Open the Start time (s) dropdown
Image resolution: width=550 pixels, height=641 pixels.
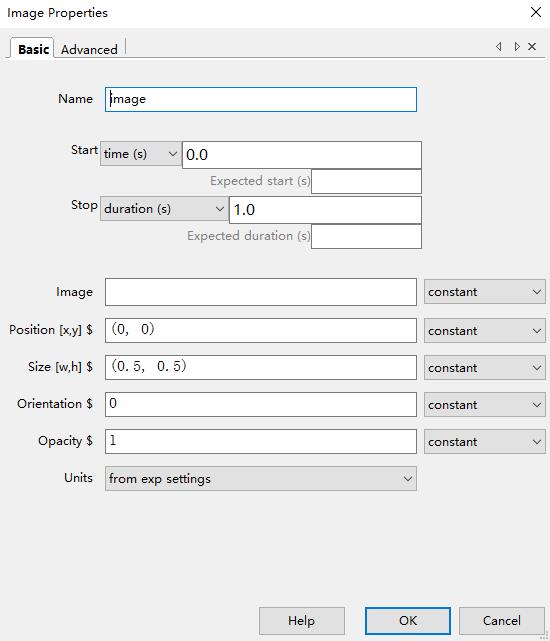pos(141,154)
